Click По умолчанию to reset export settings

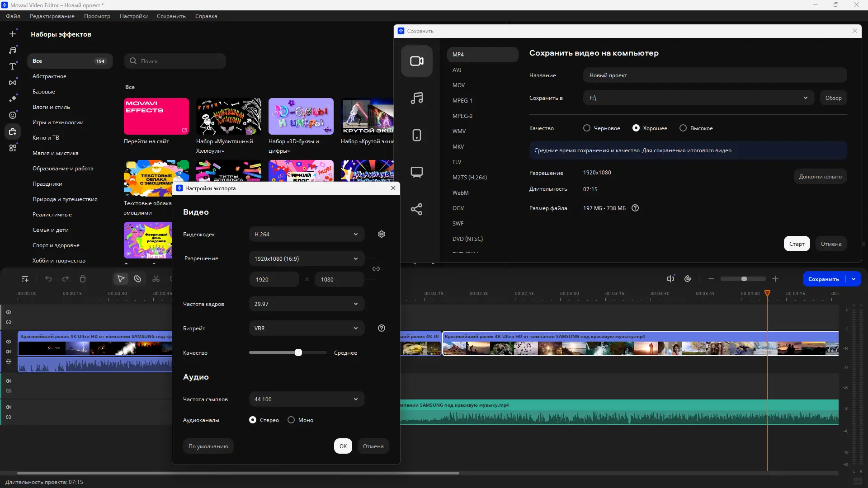[208, 446]
